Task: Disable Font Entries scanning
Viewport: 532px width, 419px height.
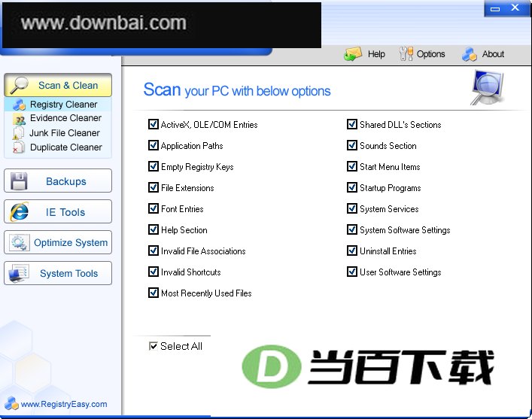Action: pos(154,208)
